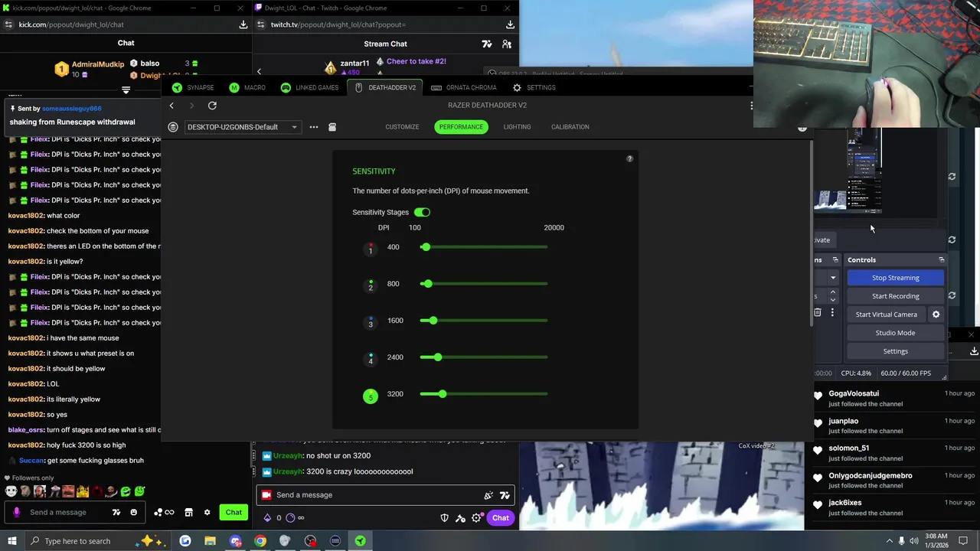This screenshot has height=551, width=980.
Task: Increase OBS transition duration with up arrow
Action: tap(833, 292)
